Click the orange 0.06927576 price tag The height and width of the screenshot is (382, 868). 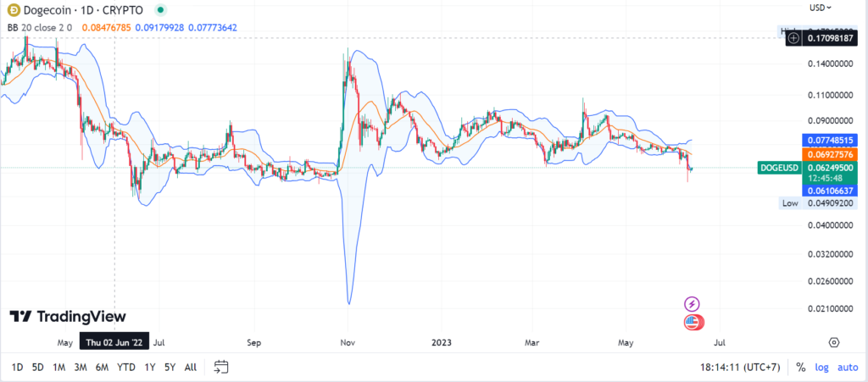coord(830,153)
